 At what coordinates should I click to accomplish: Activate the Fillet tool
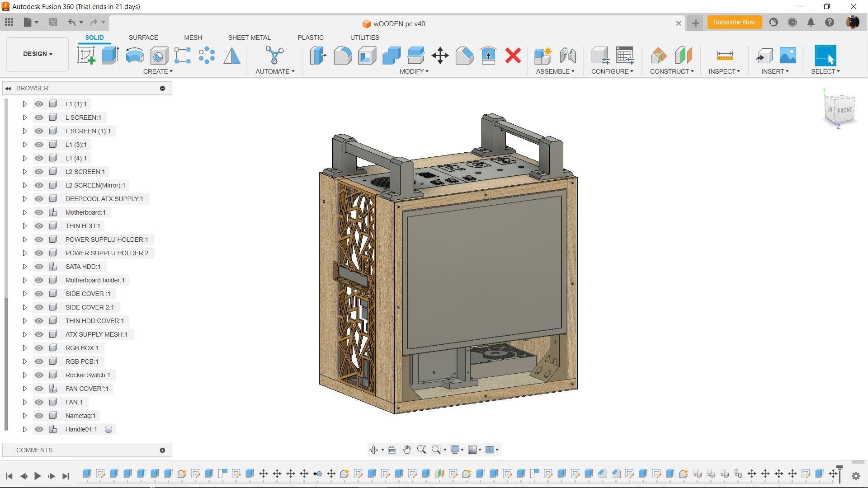click(342, 55)
